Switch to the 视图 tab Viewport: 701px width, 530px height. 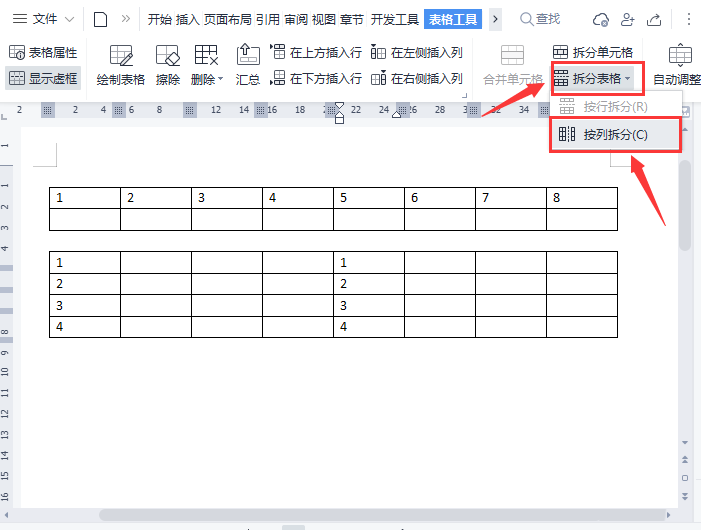point(324,19)
